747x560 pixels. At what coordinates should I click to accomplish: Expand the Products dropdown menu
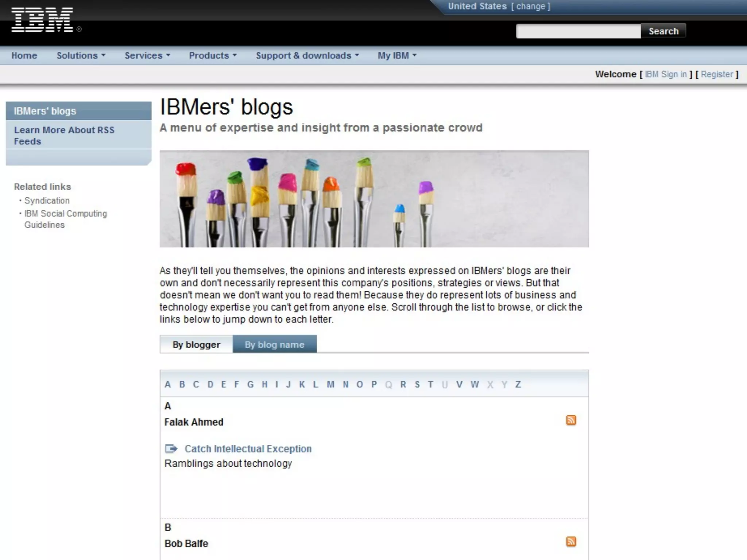[212, 55]
